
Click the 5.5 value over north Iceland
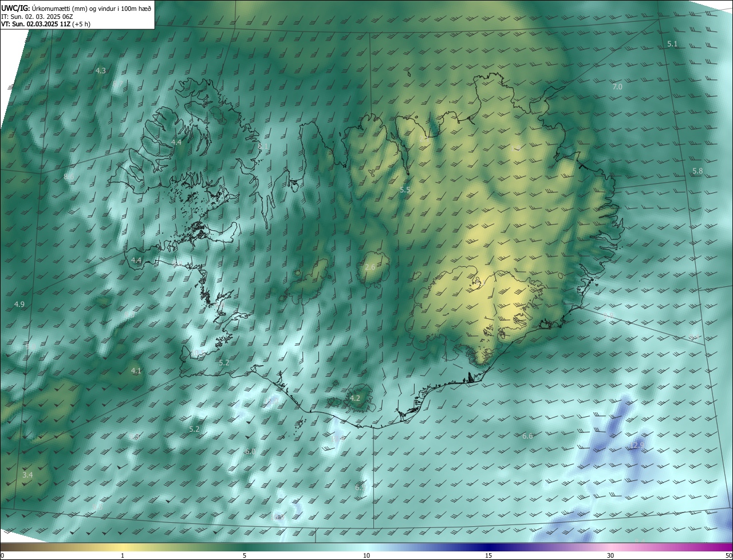point(405,190)
